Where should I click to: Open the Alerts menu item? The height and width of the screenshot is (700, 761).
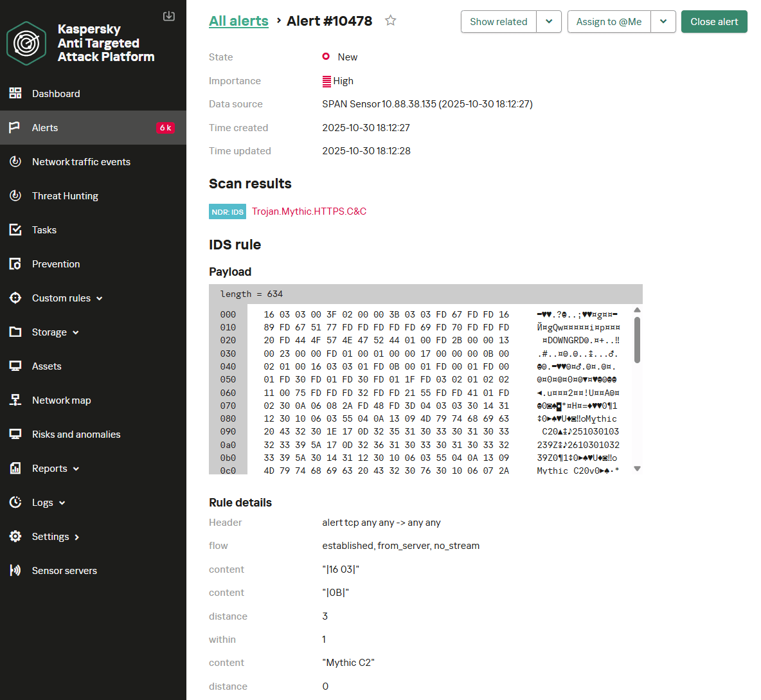point(45,127)
